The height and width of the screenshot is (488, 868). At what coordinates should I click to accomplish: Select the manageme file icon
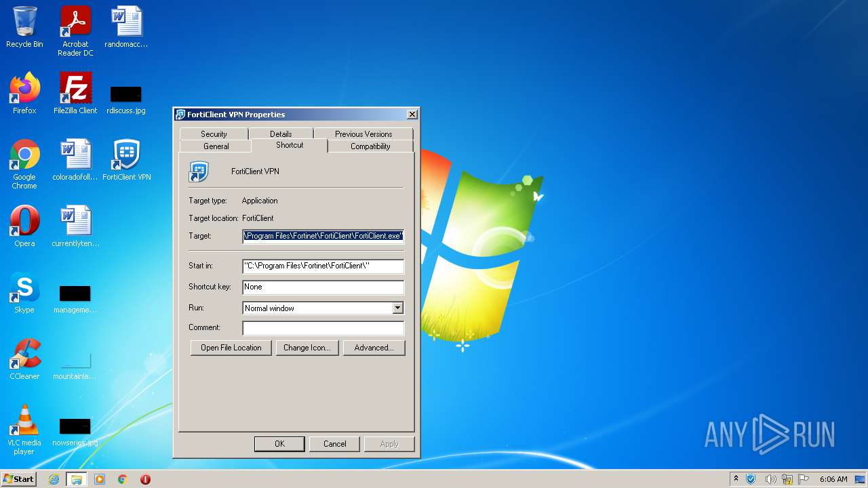point(75,299)
